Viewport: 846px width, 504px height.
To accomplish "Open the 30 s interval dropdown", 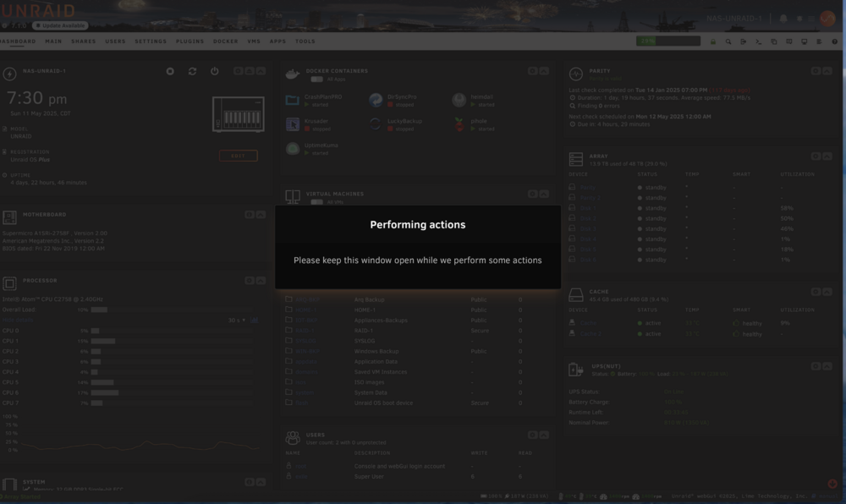I will [236, 320].
